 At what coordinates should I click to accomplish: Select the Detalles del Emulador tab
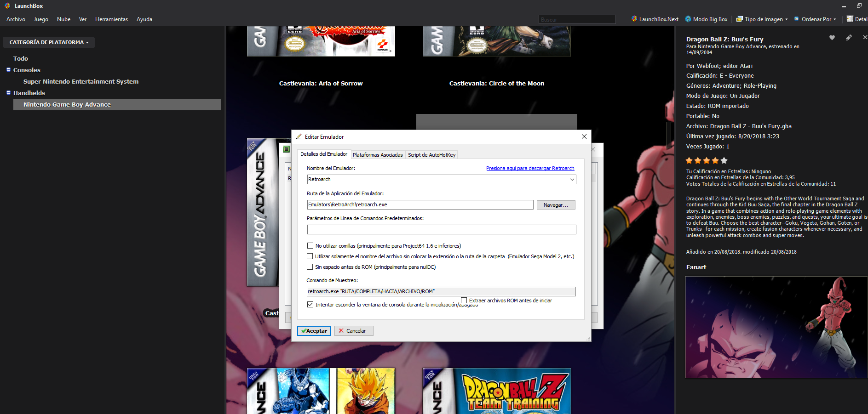[324, 154]
